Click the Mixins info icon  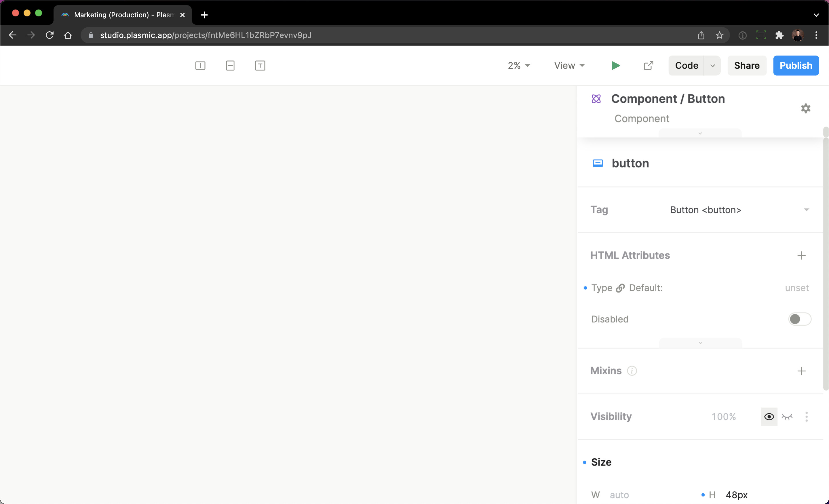(x=632, y=371)
